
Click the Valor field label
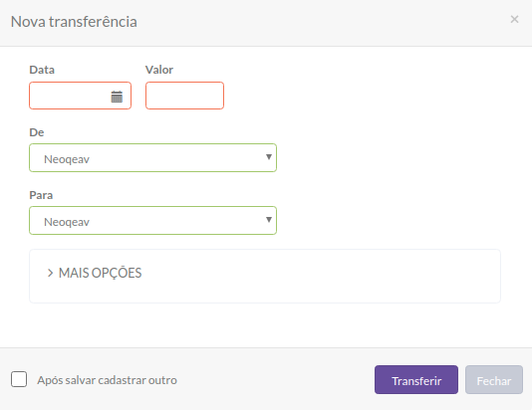[159, 70]
